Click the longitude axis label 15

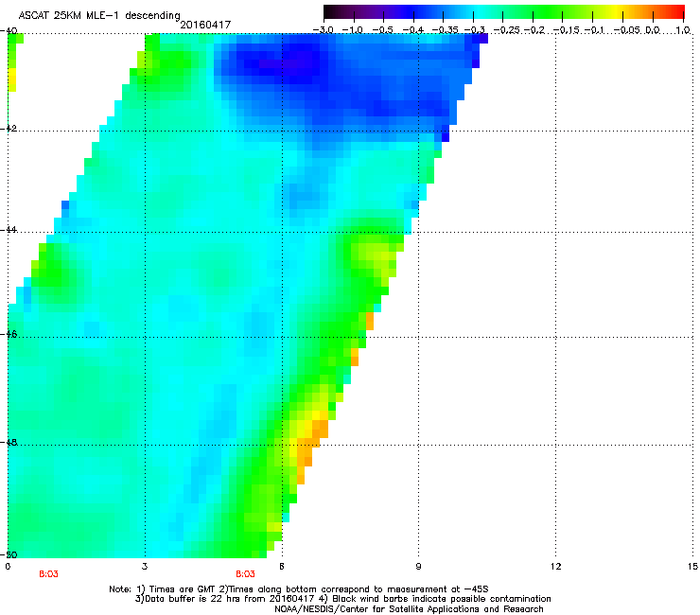692,567
